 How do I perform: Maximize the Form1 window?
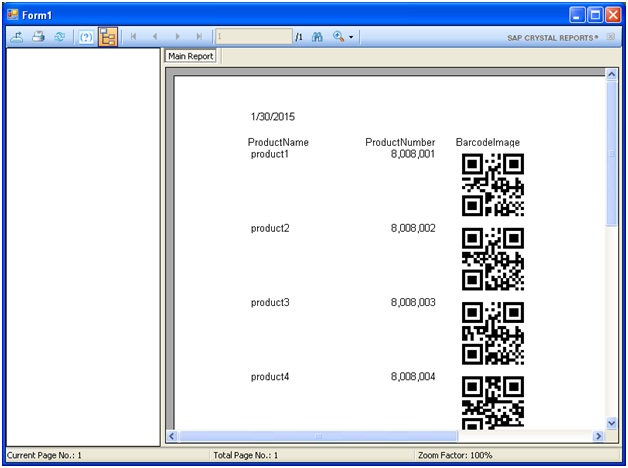click(x=595, y=15)
